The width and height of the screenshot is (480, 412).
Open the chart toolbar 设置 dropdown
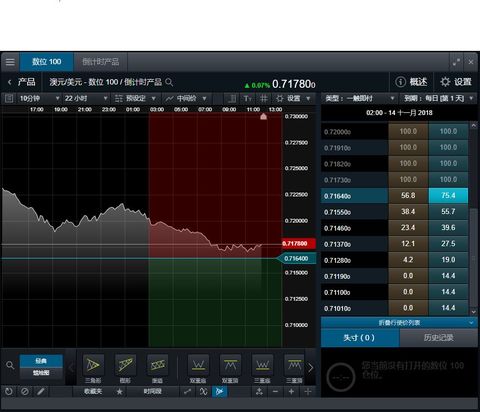(x=293, y=98)
